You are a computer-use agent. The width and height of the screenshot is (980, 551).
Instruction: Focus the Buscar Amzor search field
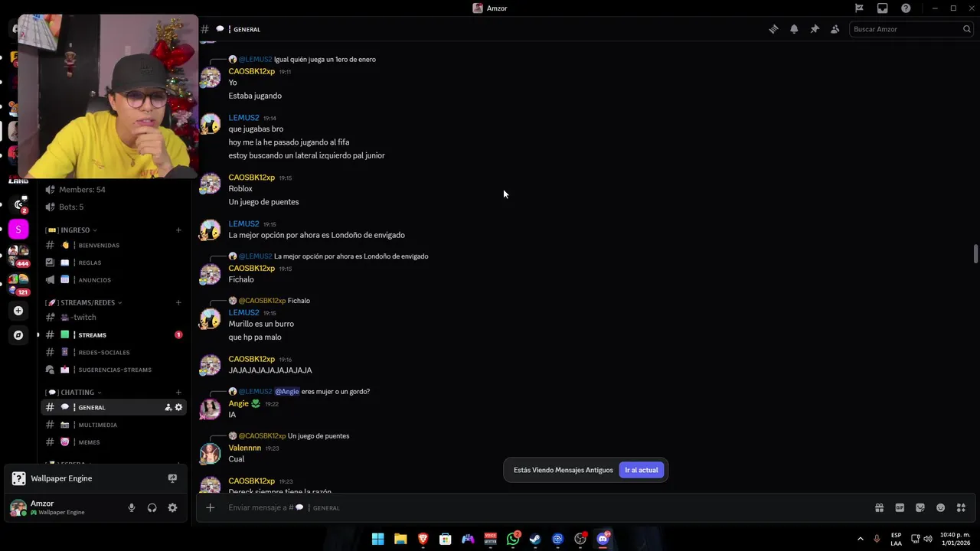[911, 29]
